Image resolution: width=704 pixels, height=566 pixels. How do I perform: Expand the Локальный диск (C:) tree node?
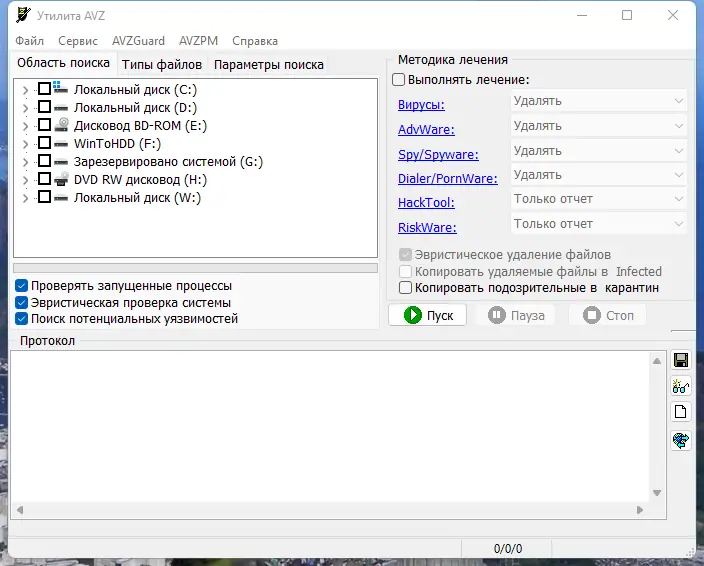pyautogui.click(x=26, y=90)
